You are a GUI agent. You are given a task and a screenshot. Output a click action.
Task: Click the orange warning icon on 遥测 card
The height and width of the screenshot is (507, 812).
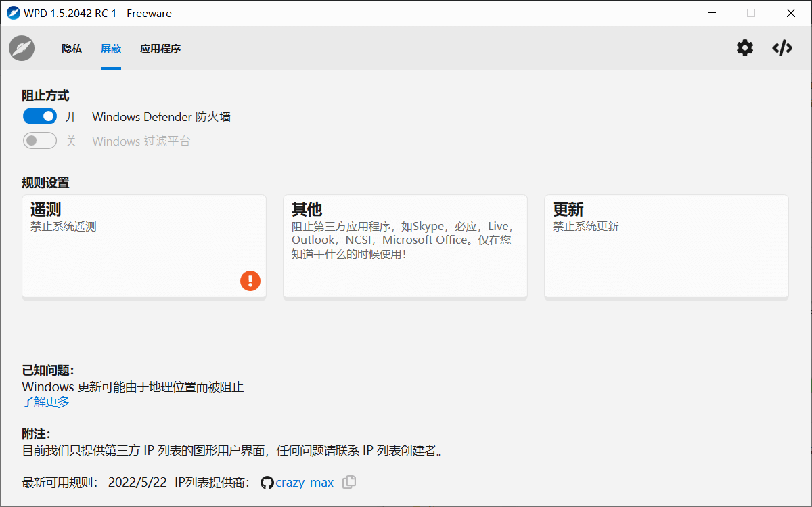tap(250, 281)
